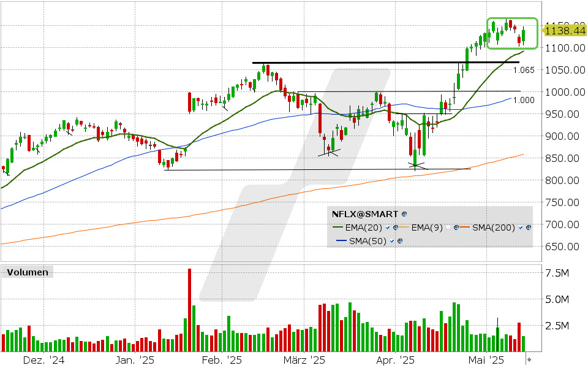The image size is (588, 368).
Task: Click the blue SMA(50) line color sample
Action: (x=342, y=241)
